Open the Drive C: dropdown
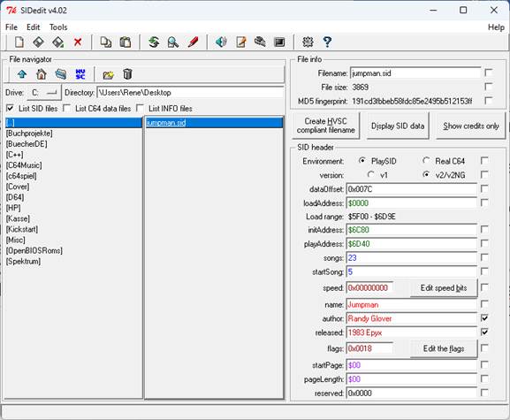The width and height of the screenshot is (510, 420). pyautogui.click(x=44, y=93)
